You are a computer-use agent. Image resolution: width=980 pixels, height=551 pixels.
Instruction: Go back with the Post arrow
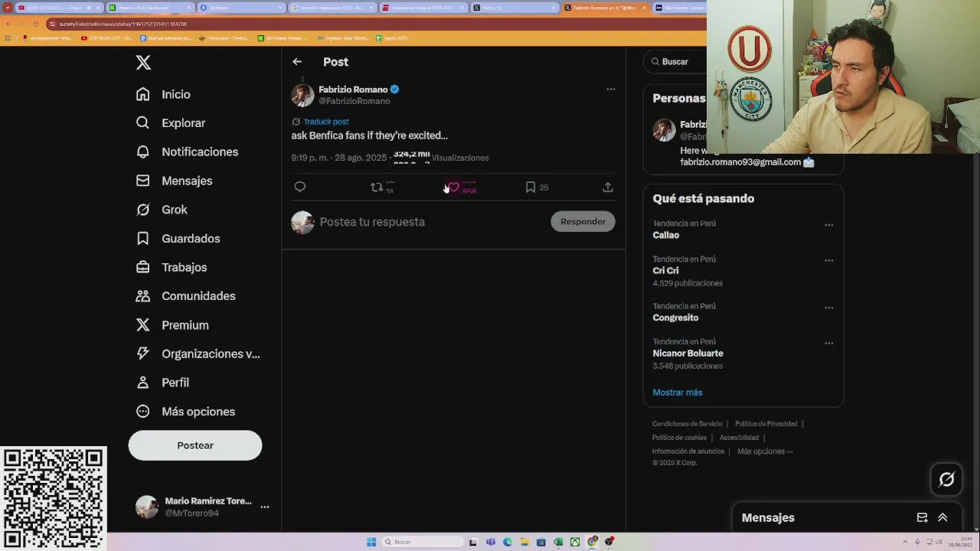click(x=297, y=62)
